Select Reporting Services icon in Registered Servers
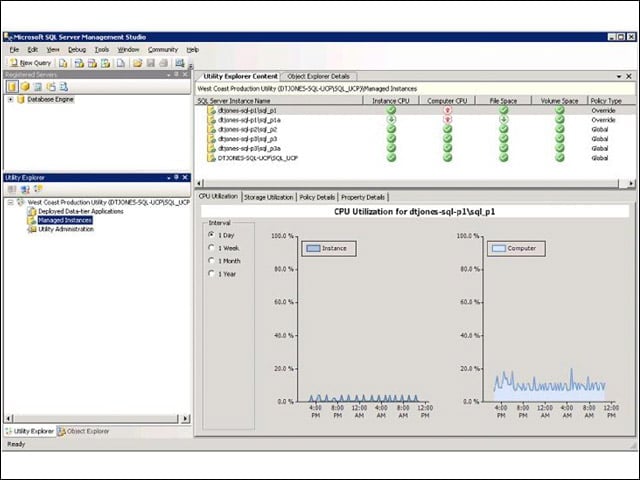Screen dimensions: 640x480 click(38, 87)
